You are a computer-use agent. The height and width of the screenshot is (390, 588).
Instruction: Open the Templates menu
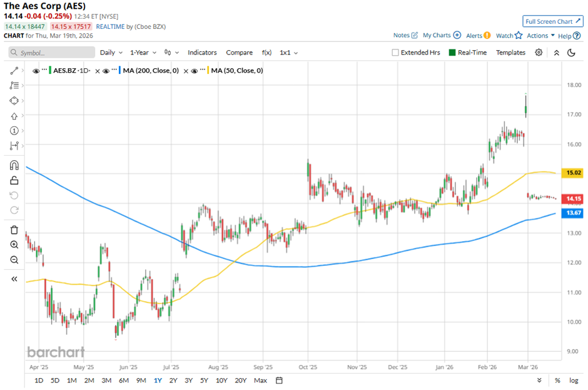pyautogui.click(x=510, y=53)
